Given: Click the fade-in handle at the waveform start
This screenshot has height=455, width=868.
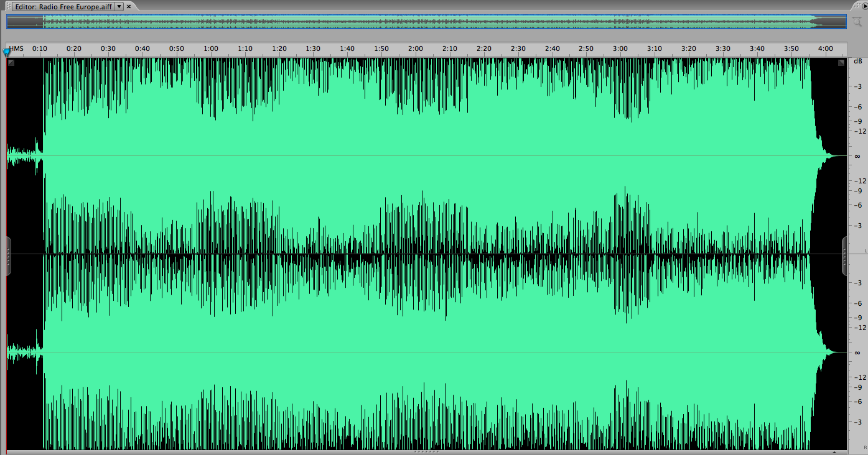Looking at the screenshot, I should (x=11, y=62).
